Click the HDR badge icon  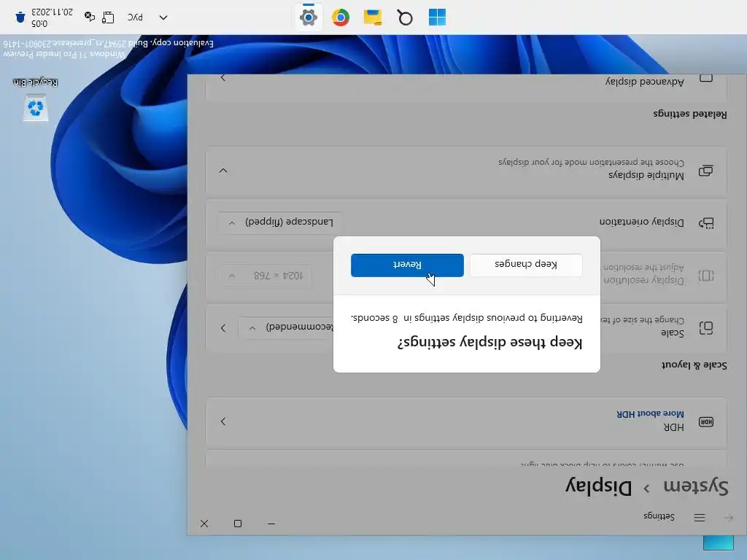pos(706,422)
